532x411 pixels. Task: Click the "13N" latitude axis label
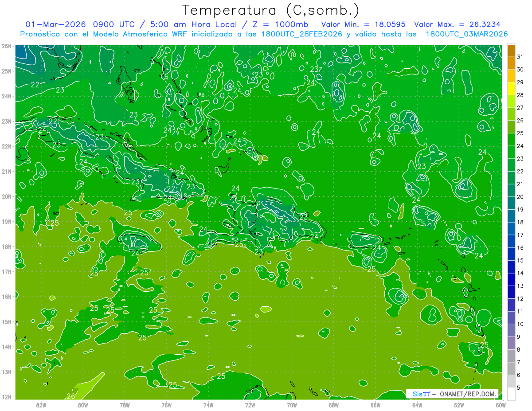pos(6,372)
